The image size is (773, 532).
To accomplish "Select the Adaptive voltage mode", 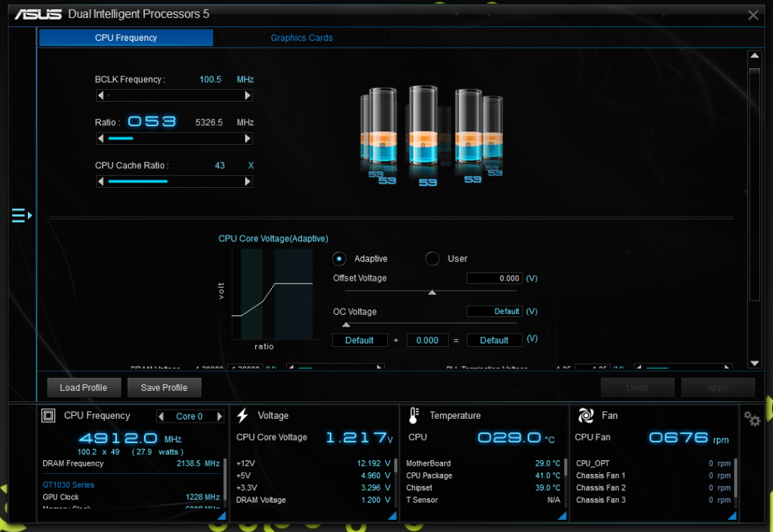I will 340,259.
